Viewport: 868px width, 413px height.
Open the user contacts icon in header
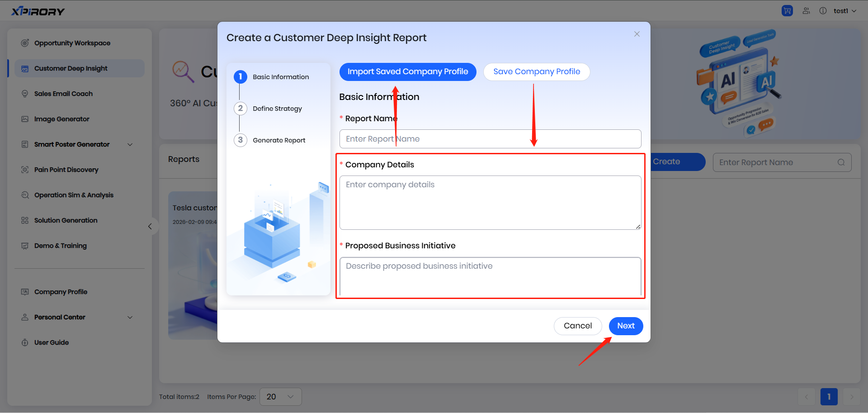tap(806, 11)
